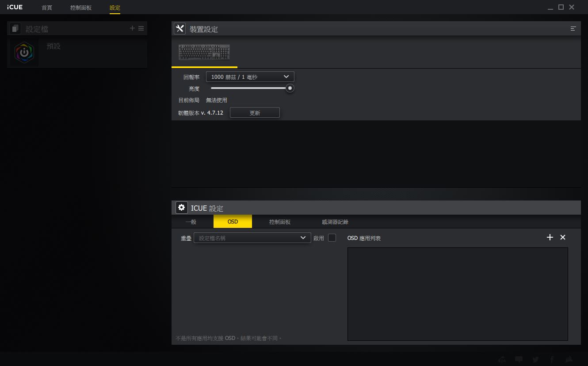Click the iCUE logo in the title bar

pyautogui.click(x=15, y=7)
